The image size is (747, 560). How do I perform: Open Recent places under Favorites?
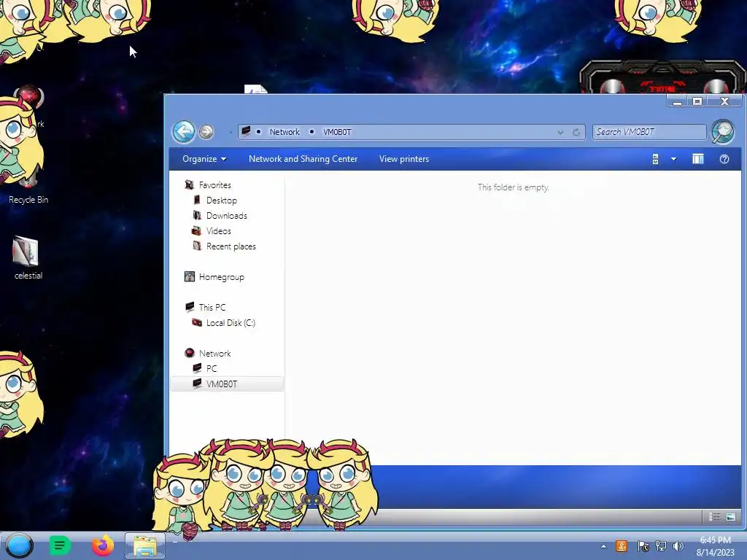click(x=231, y=246)
